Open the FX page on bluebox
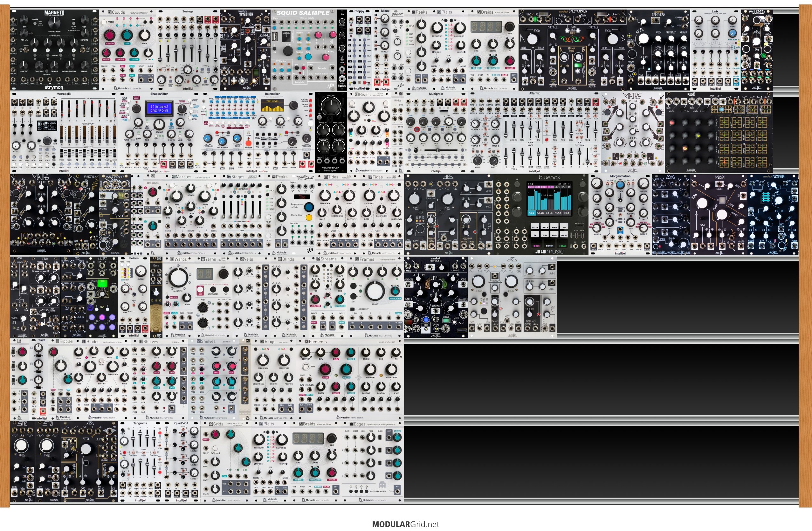Screen dimensions: 812x531 [x=535, y=235]
